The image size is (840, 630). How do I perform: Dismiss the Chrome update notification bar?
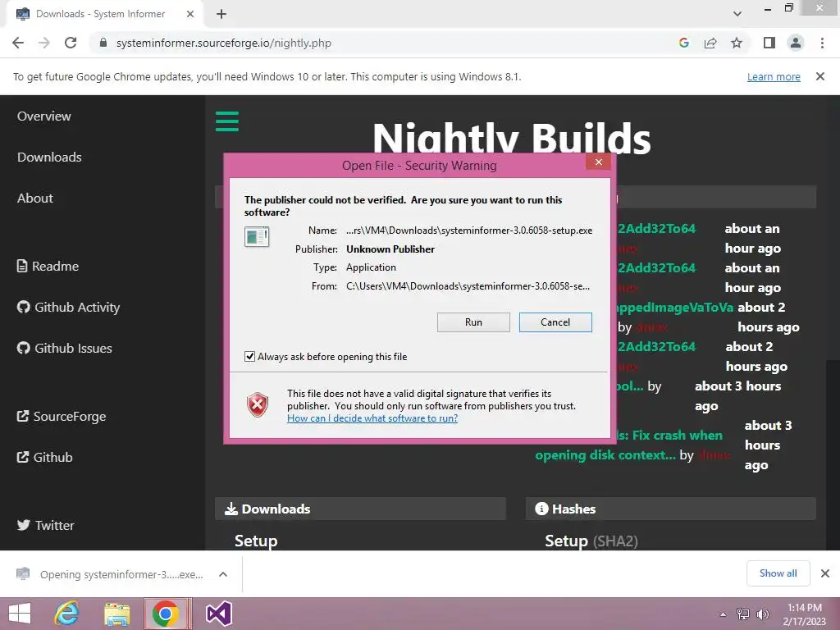pos(820,76)
